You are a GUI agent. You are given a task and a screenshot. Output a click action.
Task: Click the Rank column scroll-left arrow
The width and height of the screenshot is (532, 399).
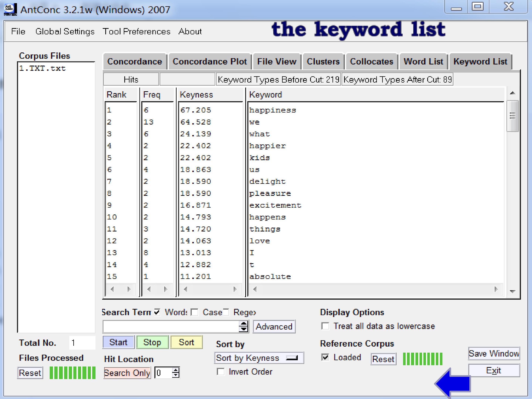[x=112, y=289]
